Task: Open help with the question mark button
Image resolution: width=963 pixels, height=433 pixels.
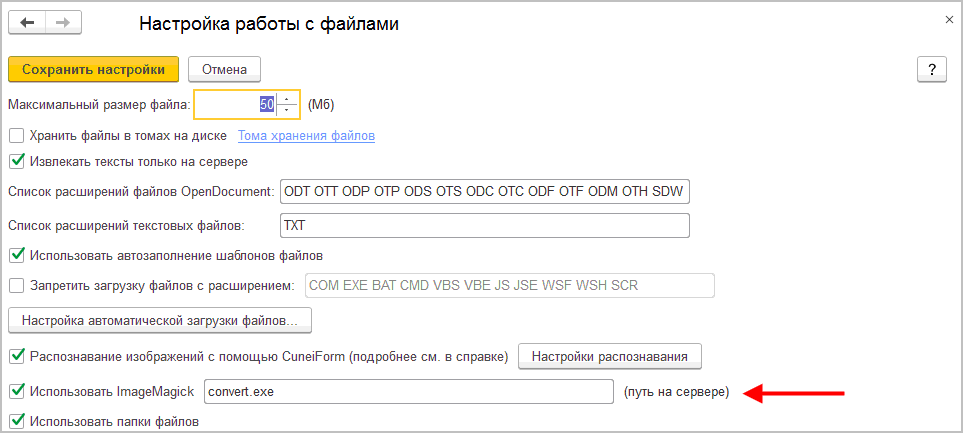Action: tap(931, 69)
